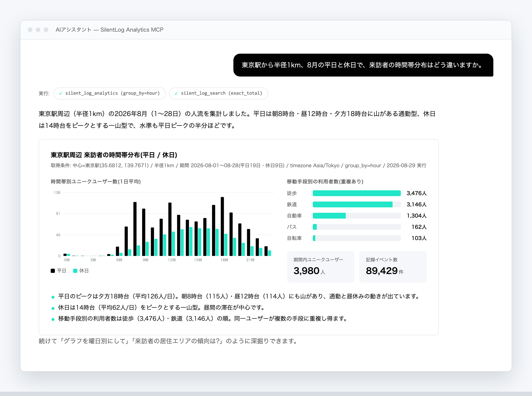Screen dimensions: 532x396
Task: Click the 136 y-axis label
Action: click(57, 192)
